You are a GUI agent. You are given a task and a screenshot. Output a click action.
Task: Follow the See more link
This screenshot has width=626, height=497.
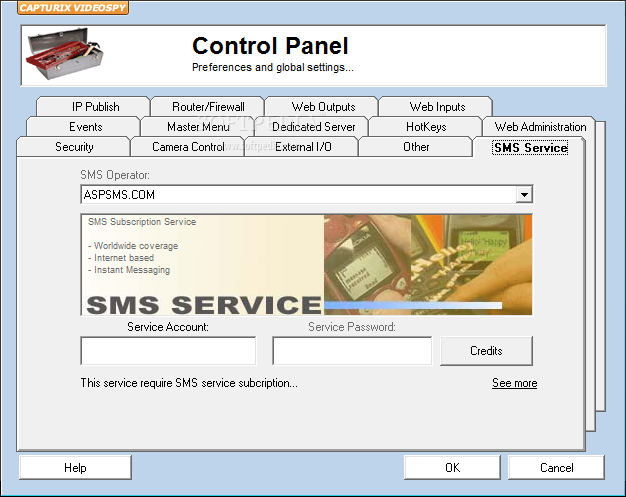(x=514, y=383)
